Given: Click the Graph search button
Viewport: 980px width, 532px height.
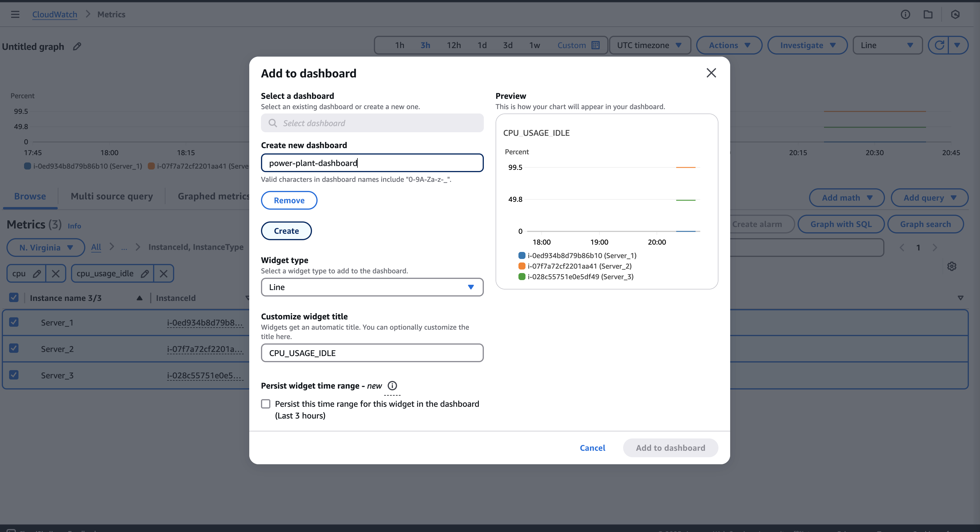Looking at the screenshot, I should (x=925, y=224).
